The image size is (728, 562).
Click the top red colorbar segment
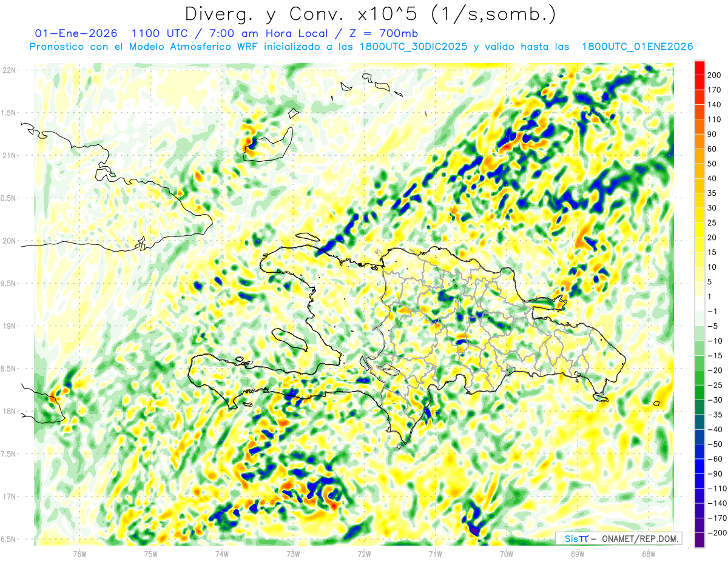pyautogui.click(x=699, y=68)
